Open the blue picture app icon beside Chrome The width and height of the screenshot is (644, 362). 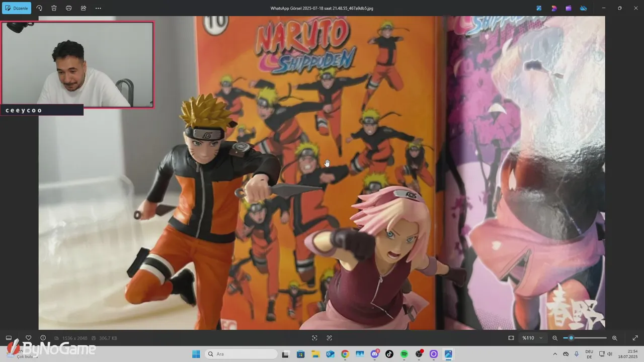click(x=360, y=354)
